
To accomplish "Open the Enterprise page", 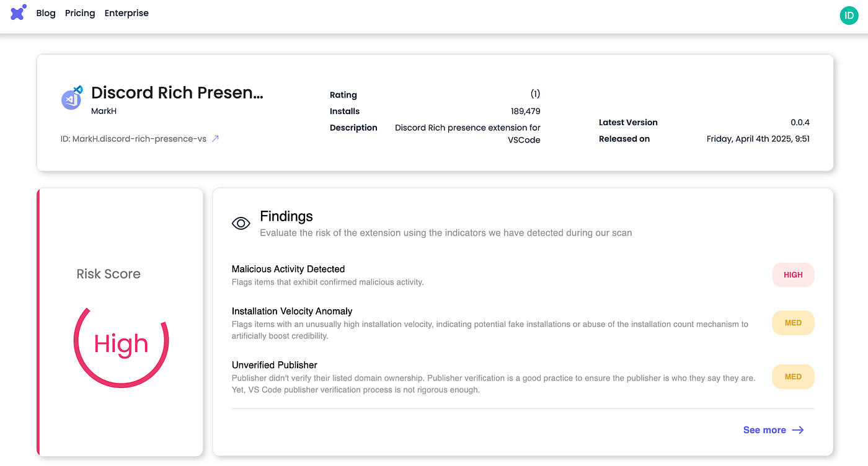I will point(126,13).
